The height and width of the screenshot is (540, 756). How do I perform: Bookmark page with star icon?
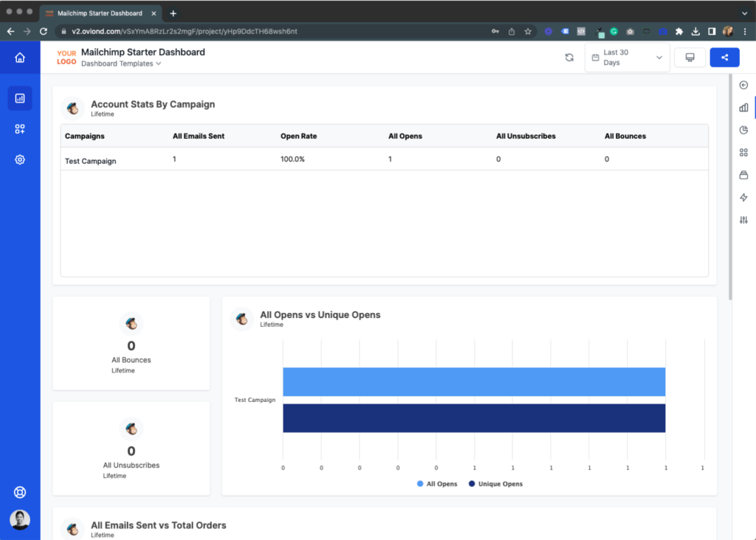point(528,31)
